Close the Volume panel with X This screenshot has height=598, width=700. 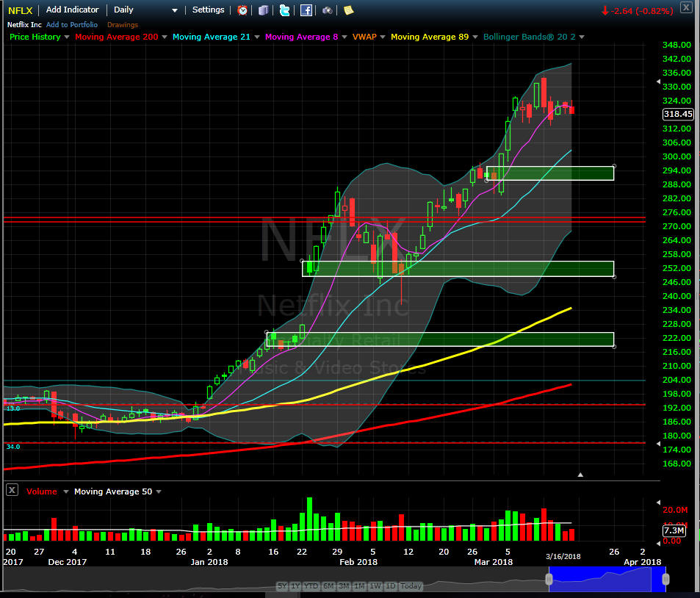point(12,490)
